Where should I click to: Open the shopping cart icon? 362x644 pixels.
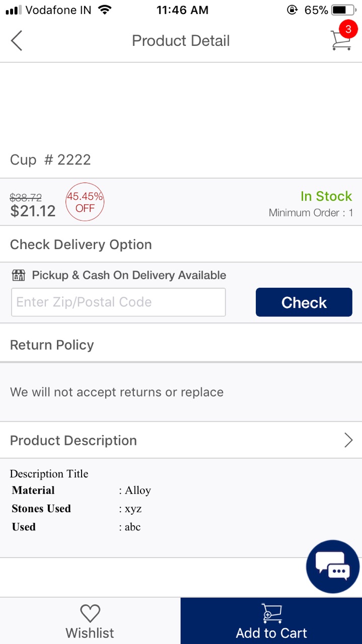pyautogui.click(x=340, y=40)
